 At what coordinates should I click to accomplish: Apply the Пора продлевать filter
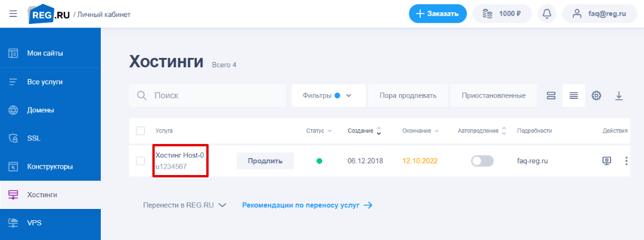(x=408, y=95)
